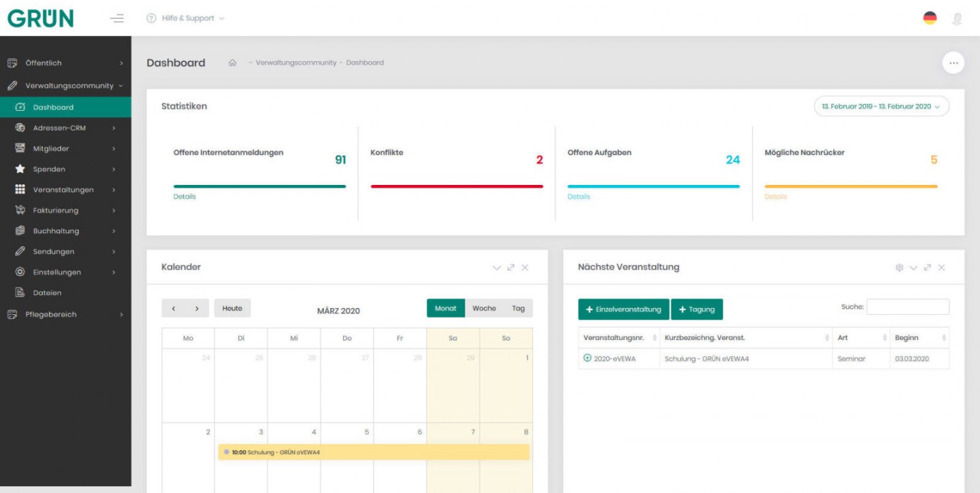
Task: Open the three-dots options button on Dashboard
Action: coord(953,63)
